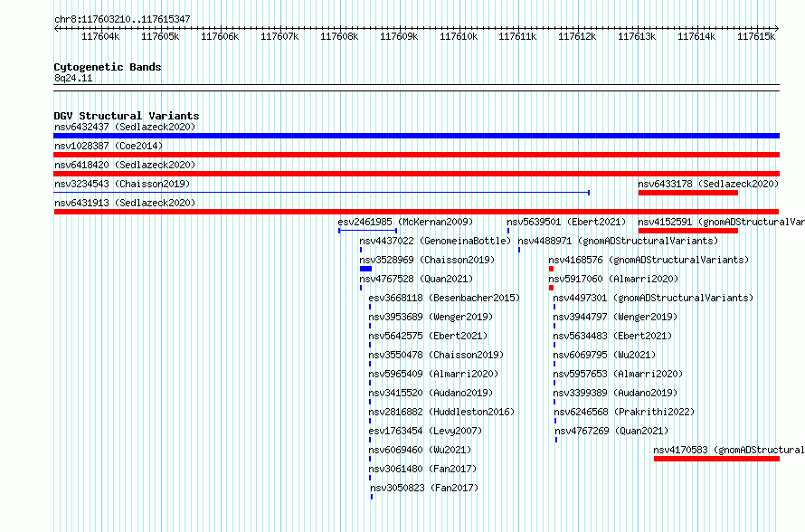The height and width of the screenshot is (532, 805).
Task: Click the 117604k ruler tick label
Action: (x=100, y=36)
